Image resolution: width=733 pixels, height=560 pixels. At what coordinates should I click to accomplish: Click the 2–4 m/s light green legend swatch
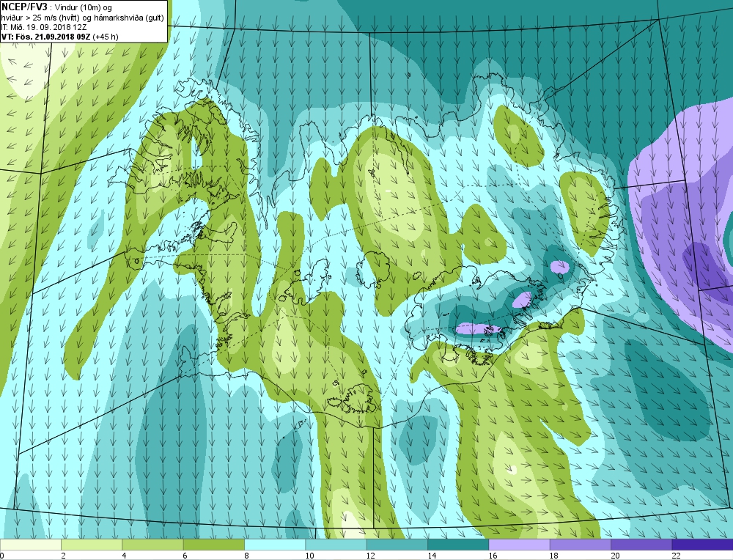pos(92,545)
